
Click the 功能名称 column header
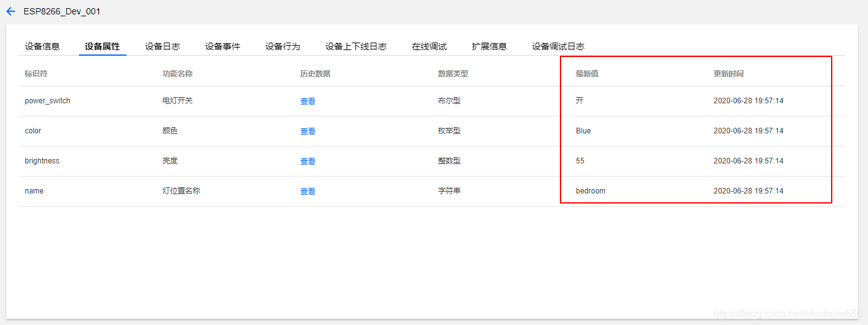pos(177,73)
